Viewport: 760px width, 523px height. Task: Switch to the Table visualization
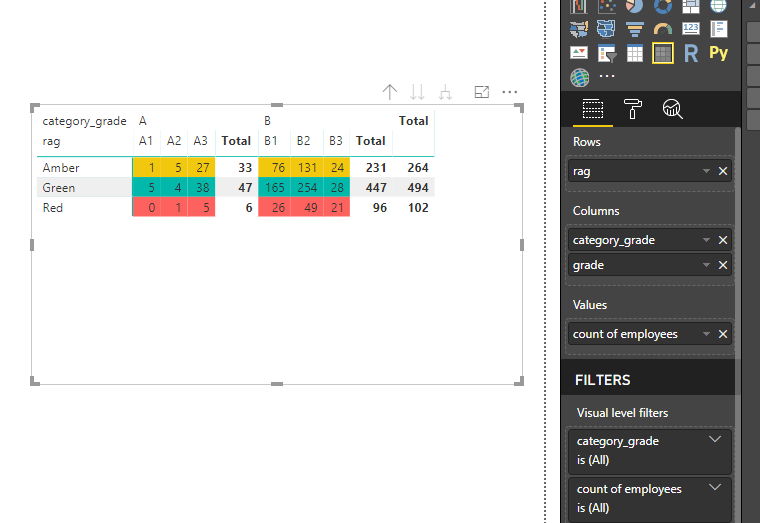(634, 53)
